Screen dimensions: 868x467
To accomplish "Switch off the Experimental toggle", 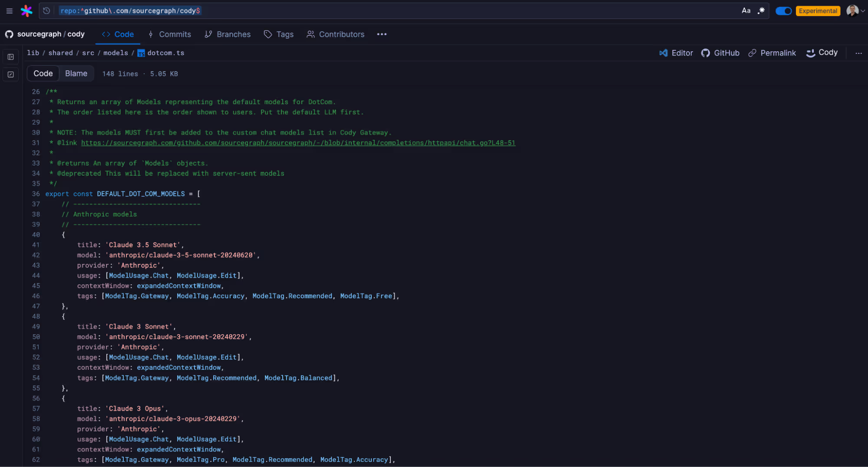I will [x=783, y=11].
